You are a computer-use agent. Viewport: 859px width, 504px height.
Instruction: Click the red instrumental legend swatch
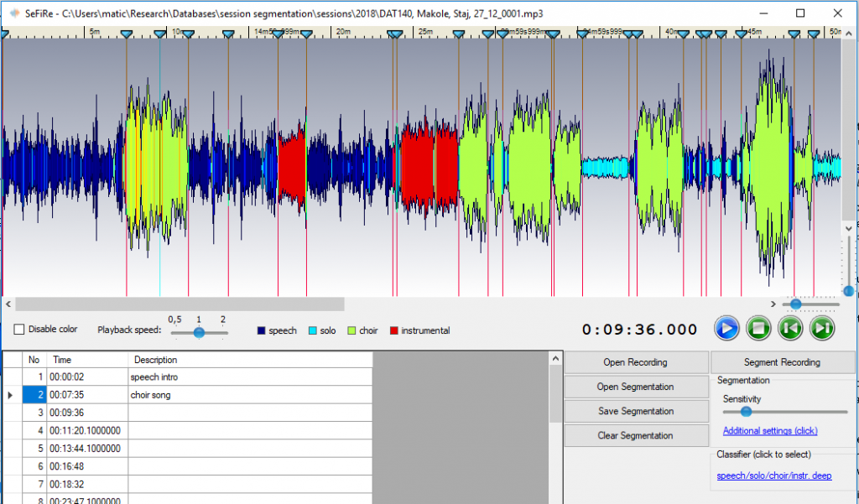[394, 330]
